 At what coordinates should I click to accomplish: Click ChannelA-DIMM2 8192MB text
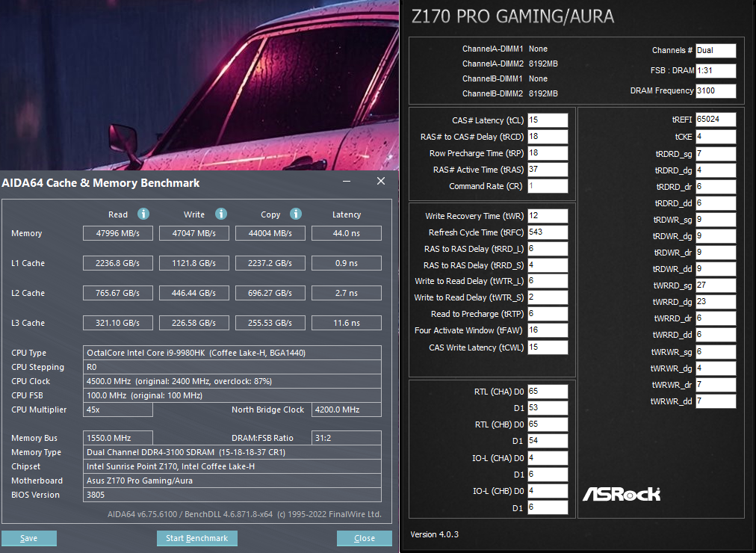click(x=509, y=64)
